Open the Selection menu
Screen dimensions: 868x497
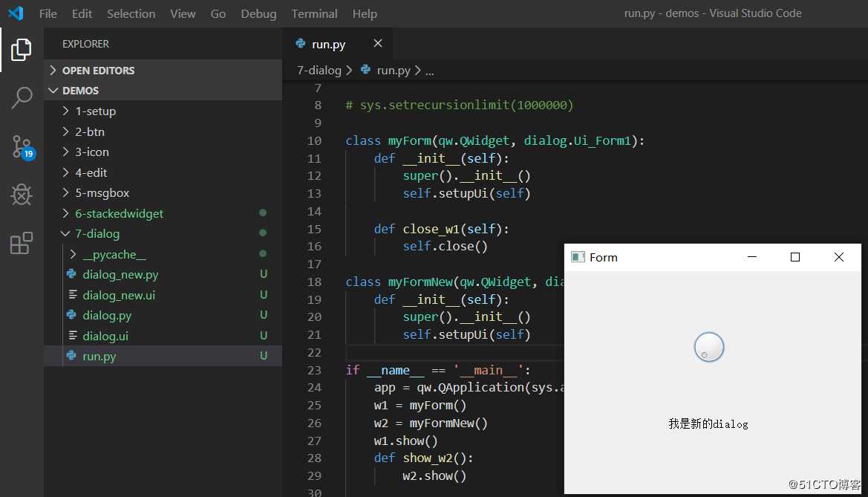(x=131, y=13)
